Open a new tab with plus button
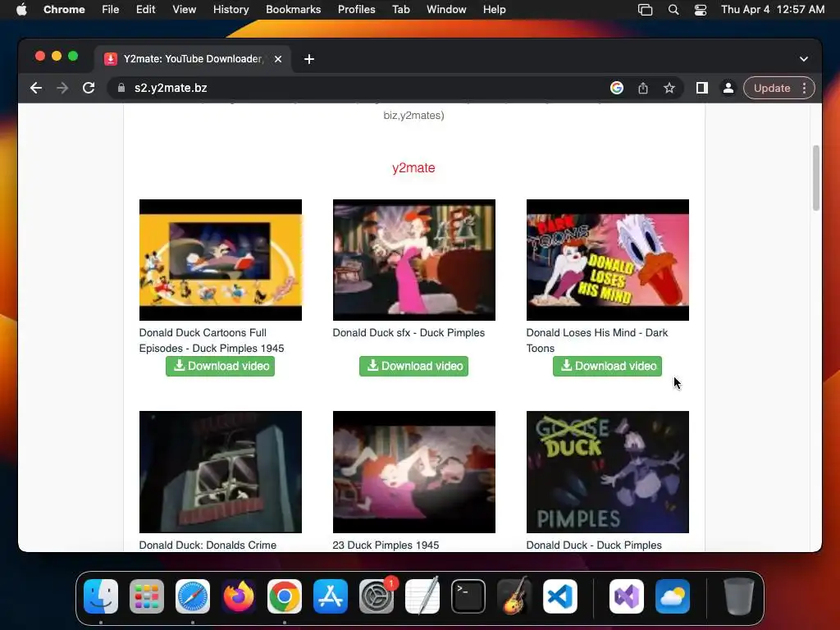 tap(309, 59)
